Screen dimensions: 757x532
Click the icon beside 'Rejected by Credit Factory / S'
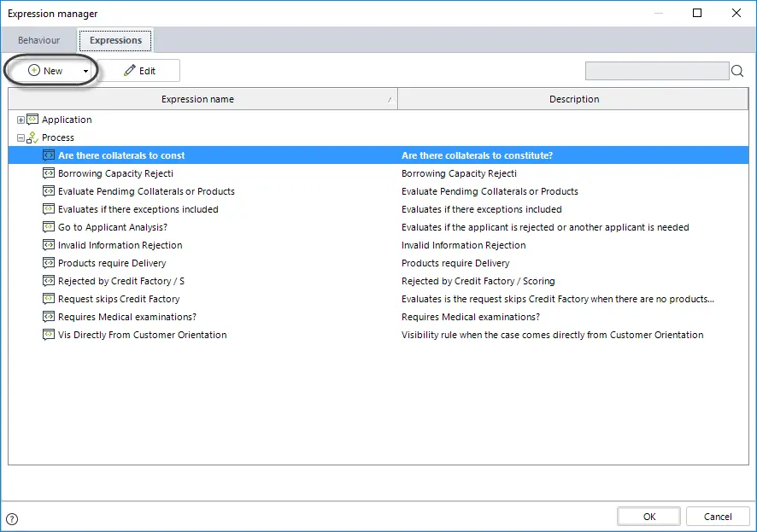click(49, 281)
